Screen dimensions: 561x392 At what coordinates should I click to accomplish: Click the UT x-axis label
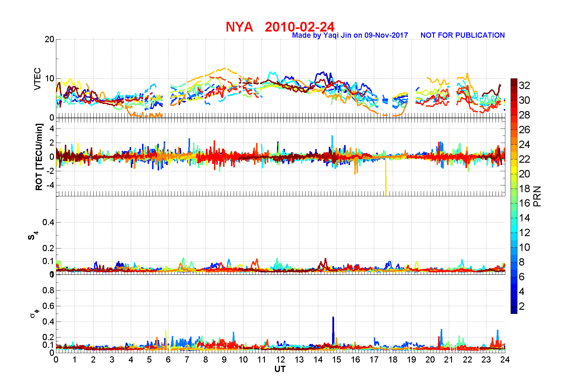280,369
